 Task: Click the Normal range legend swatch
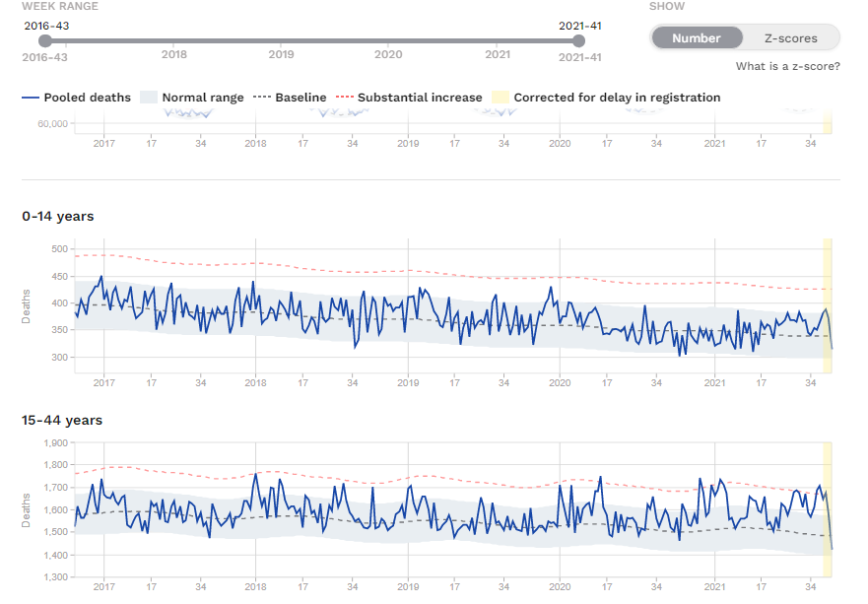click(x=149, y=98)
